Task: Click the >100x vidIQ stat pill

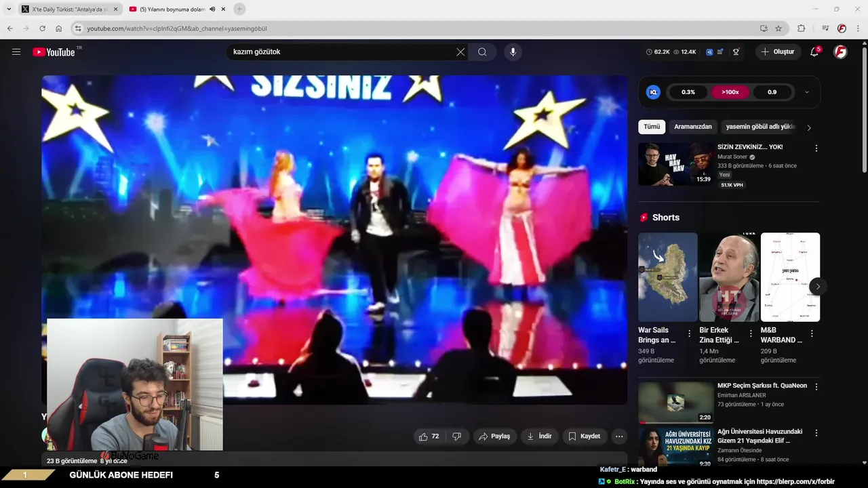Action: coord(730,92)
